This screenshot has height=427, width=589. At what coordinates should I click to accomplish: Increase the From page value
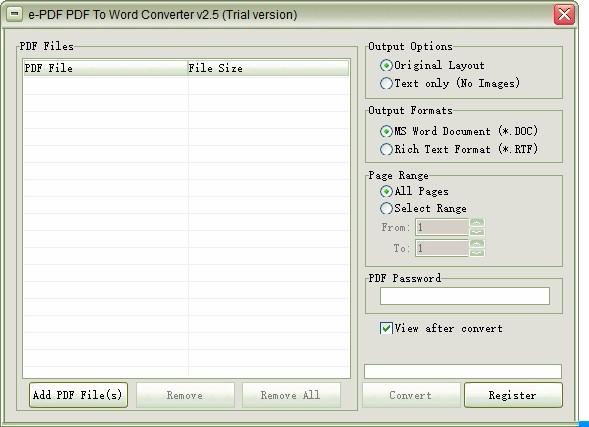pos(477,223)
